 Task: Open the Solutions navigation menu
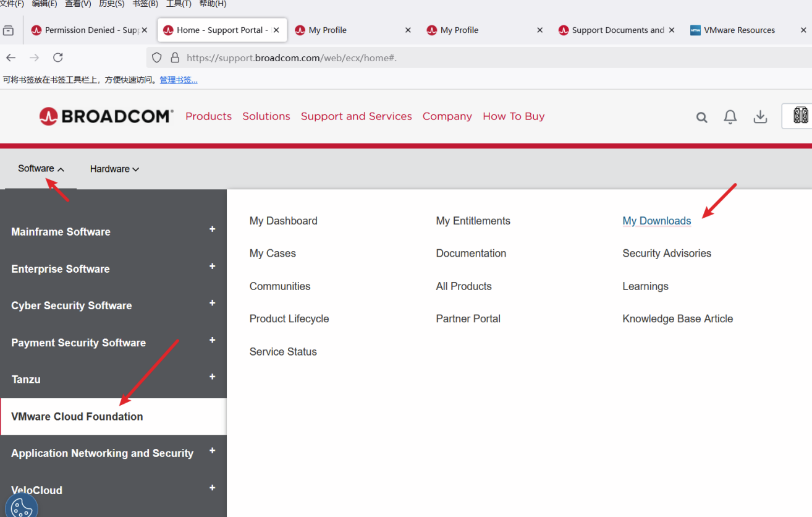click(x=266, y=116)
